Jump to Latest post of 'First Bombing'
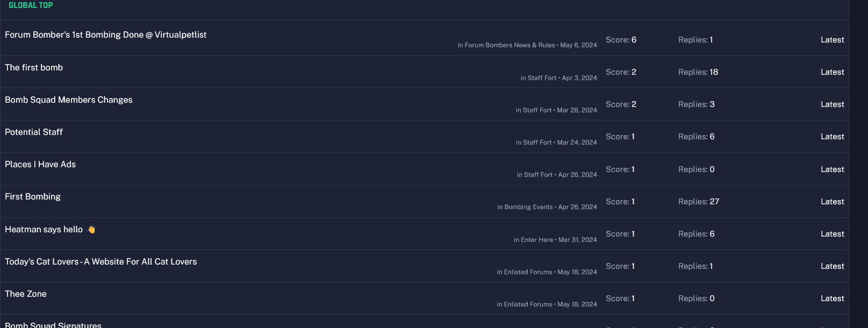 click(832, 202)
